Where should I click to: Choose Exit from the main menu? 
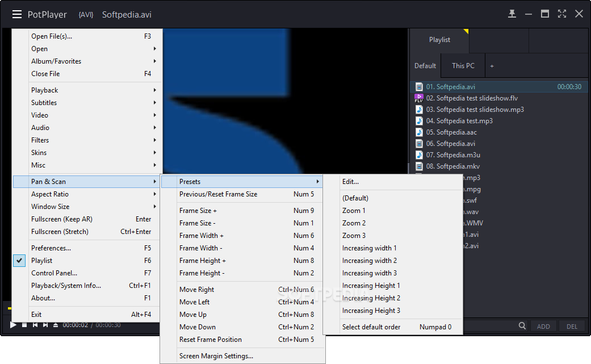click(x=87, y=314)
